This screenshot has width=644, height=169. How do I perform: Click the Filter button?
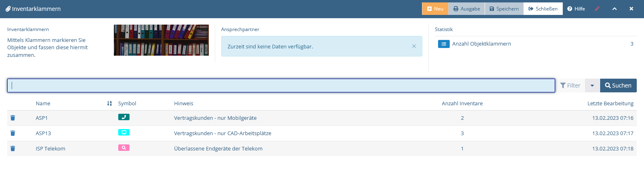click(x=570, y=86)
